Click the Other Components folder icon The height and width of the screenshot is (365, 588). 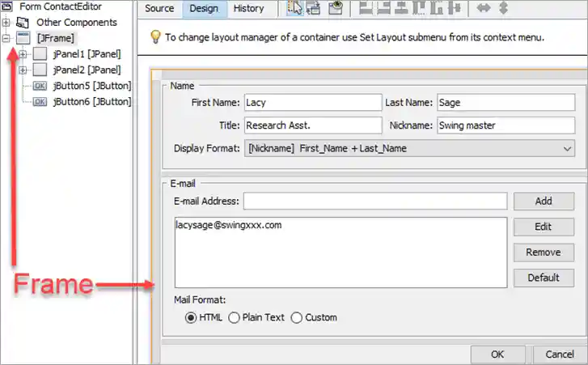tap(23, 23)
